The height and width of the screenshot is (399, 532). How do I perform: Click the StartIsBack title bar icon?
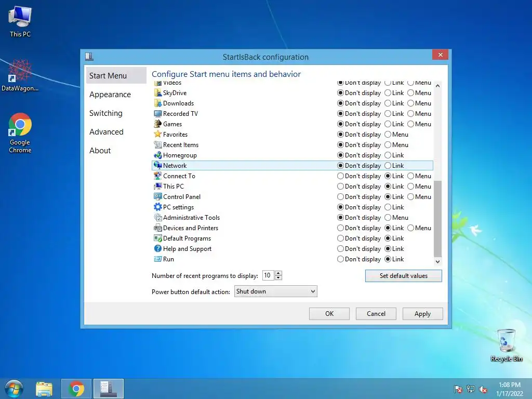click(x=89, y=56)
